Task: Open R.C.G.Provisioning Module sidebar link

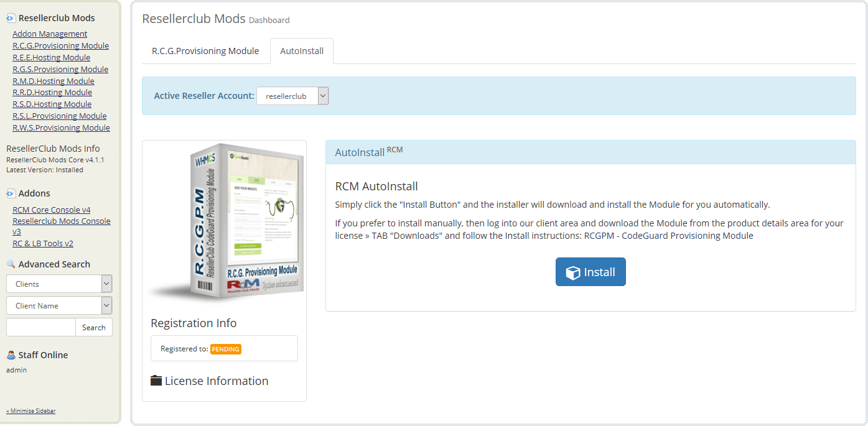Action: coord(60,45)
